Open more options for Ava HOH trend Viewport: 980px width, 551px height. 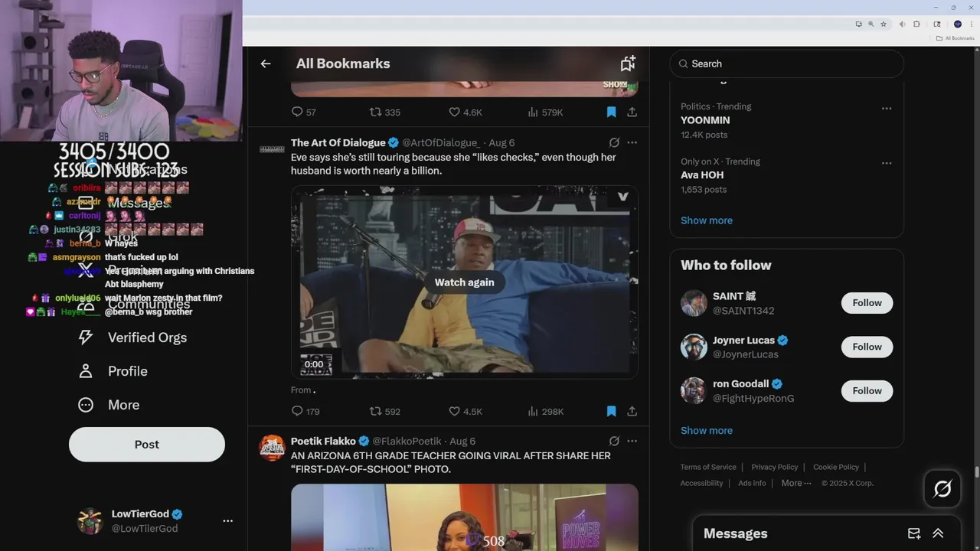click(887, 163)
